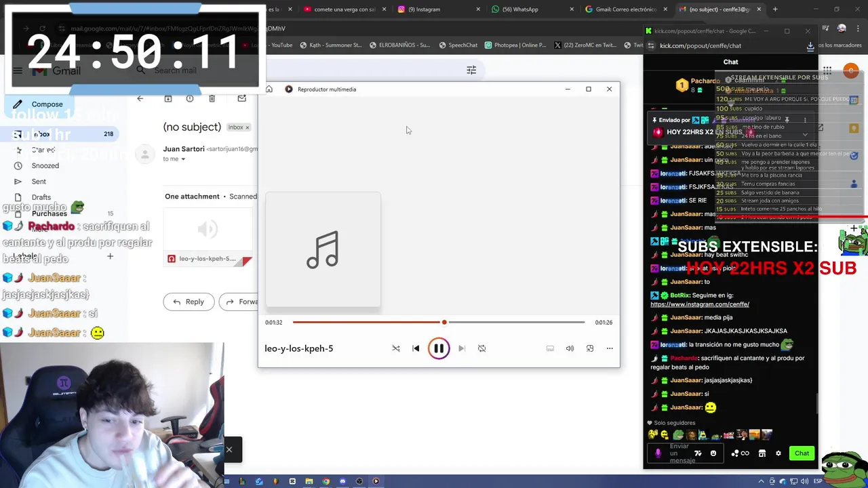Open the Kick chat shop icon

pyautogui.click(x=762, y=453)
